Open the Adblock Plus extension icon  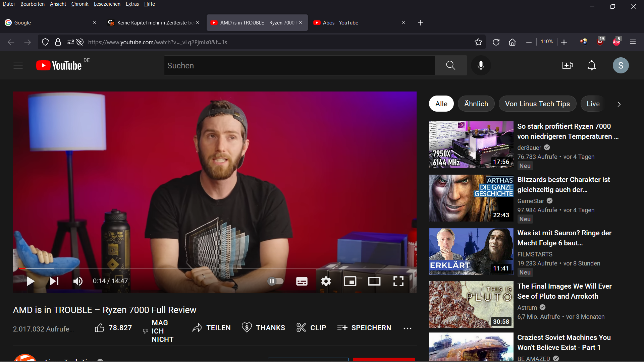point(617,42)
